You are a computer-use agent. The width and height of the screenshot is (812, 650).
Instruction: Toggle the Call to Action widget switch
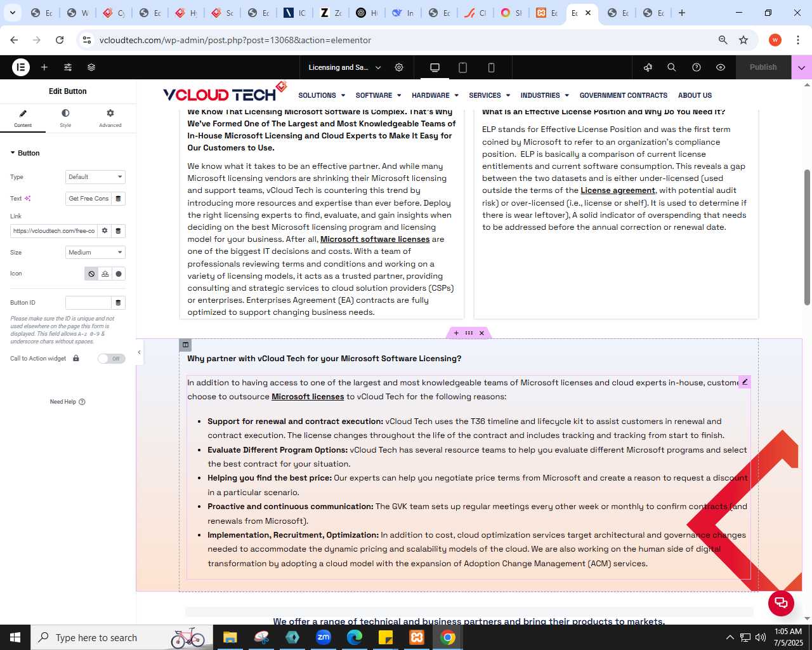111,359
